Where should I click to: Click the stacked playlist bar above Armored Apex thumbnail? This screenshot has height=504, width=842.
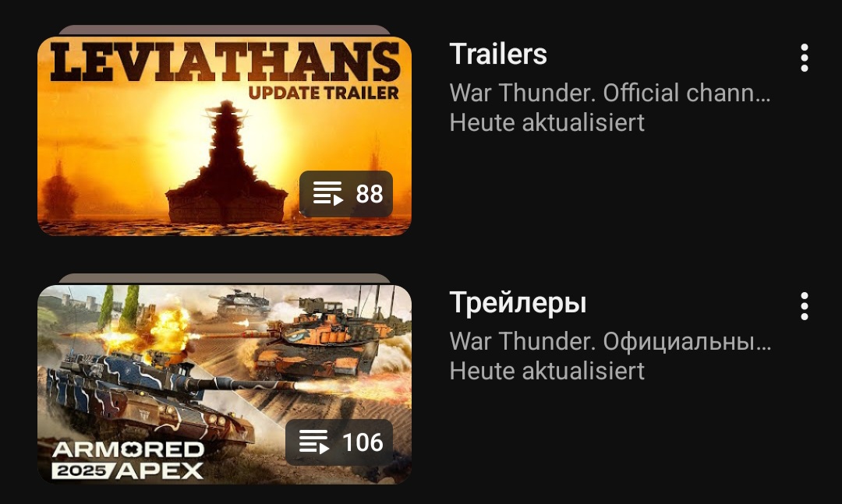point(225,279)
